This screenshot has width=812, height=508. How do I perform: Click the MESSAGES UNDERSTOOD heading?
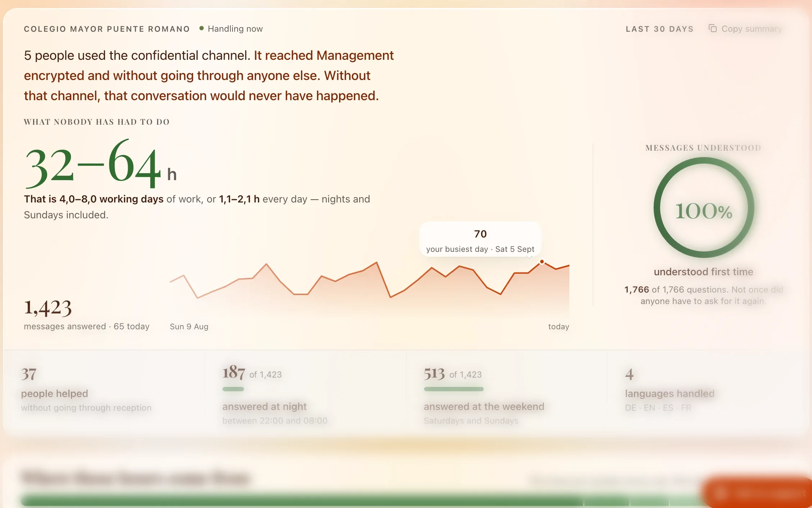tap(703, 148)
